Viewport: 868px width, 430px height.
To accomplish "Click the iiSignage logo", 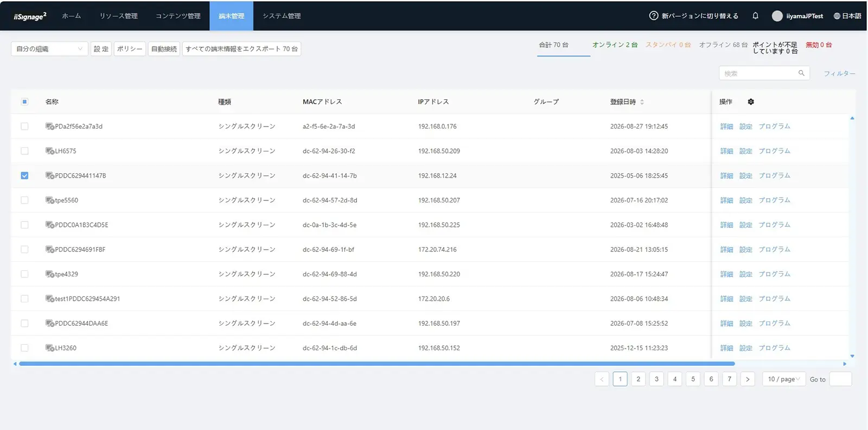I will pyautogui.click(x=30, y=16).
